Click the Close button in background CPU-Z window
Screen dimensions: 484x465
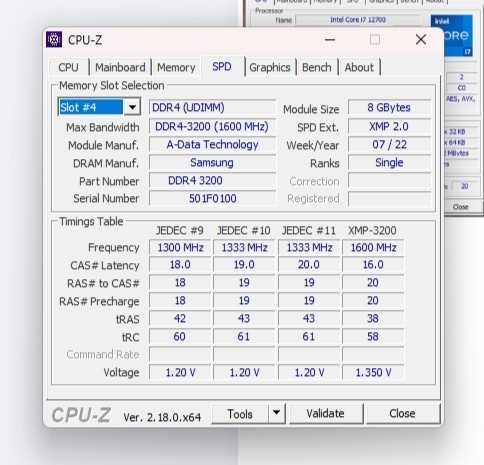[x=461, y=207]
